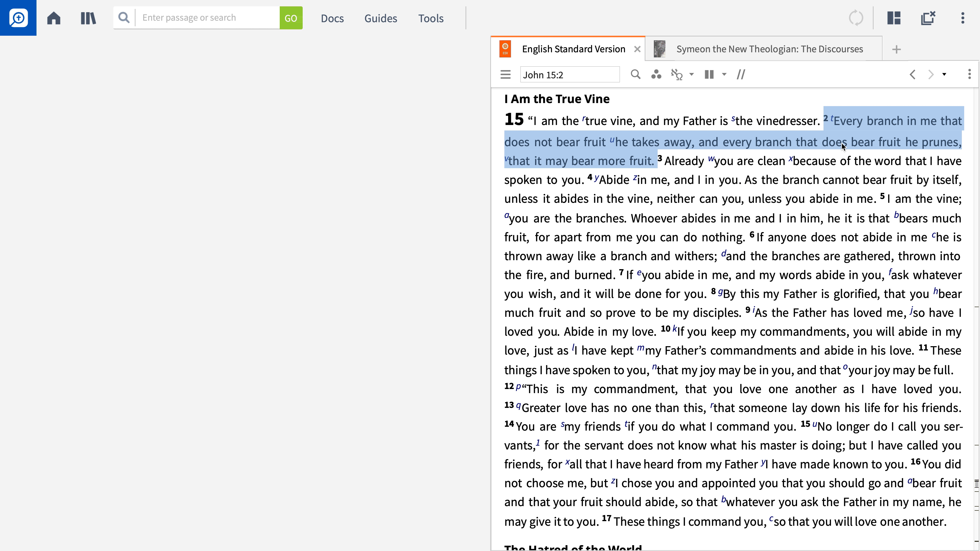Add a new tab with the plus icon
980x551 pixels.
(x=896, y=49)
